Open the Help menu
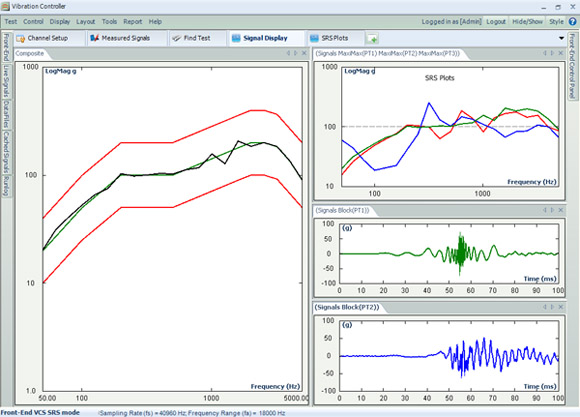 click(x=155, y=22)
